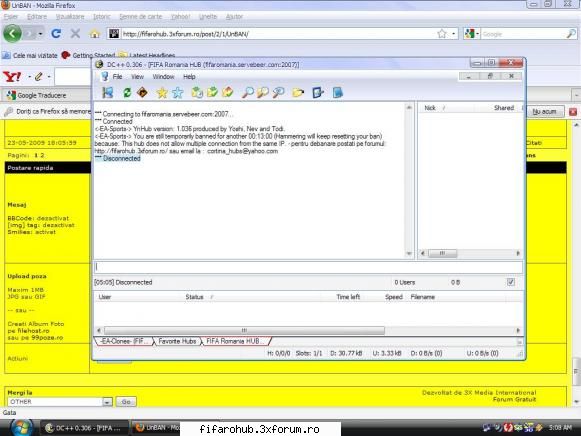This screenshot has height=436, width=581.
Task: Open Public Hubs in DC++ toolbar
Action: click(x=107, y=93)
